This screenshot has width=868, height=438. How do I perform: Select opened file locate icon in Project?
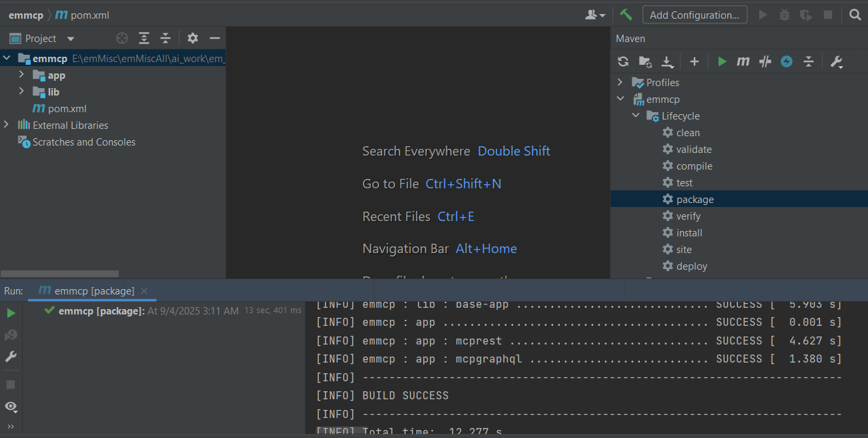122,38
